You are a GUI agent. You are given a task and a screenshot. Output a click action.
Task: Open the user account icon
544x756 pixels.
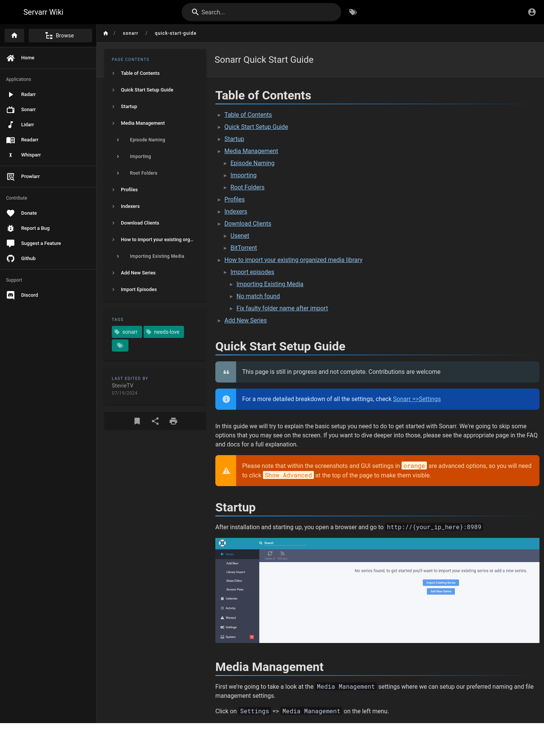pyautogui.click(x=532, y=12)
